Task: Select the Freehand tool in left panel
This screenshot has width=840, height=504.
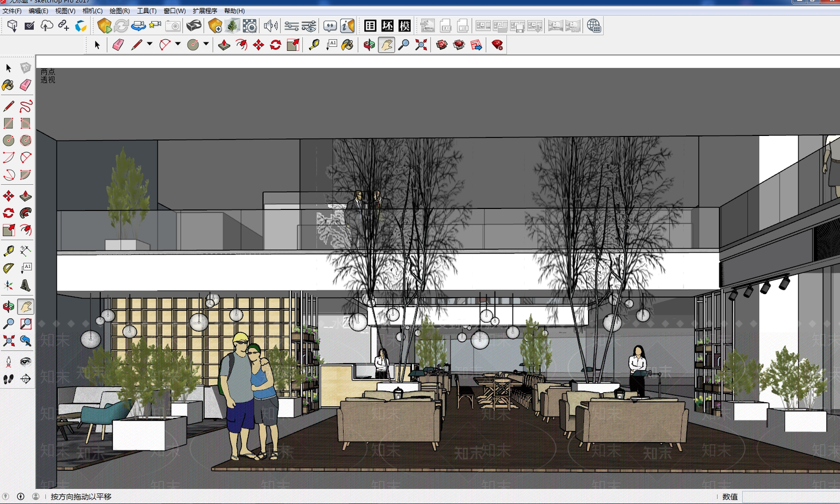Action: point(26,106)
